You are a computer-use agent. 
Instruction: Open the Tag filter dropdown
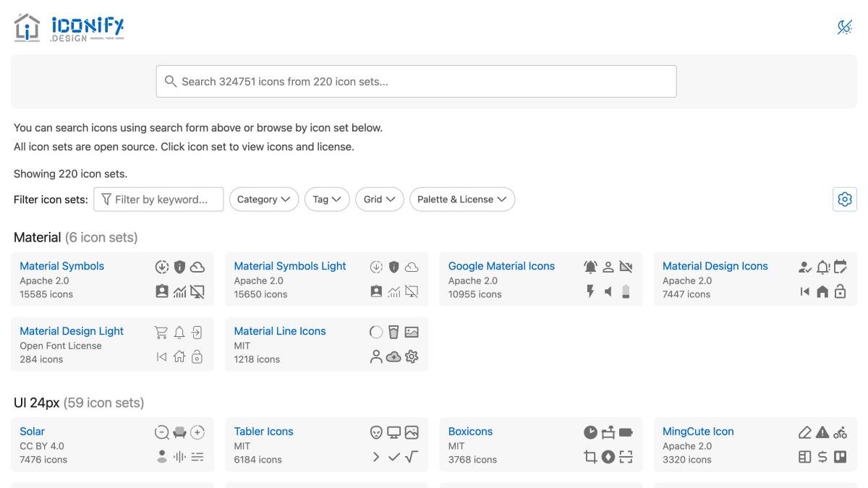coord(327,200)
